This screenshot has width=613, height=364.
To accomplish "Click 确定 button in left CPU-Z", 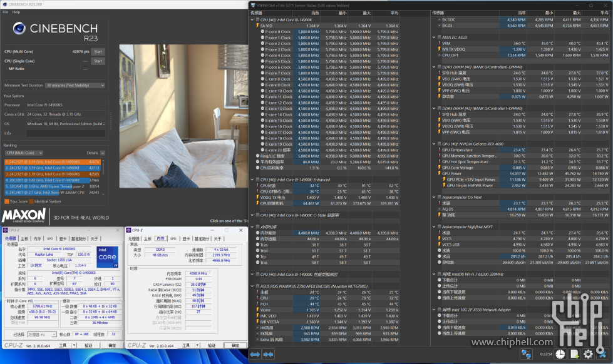I will 112,345.
